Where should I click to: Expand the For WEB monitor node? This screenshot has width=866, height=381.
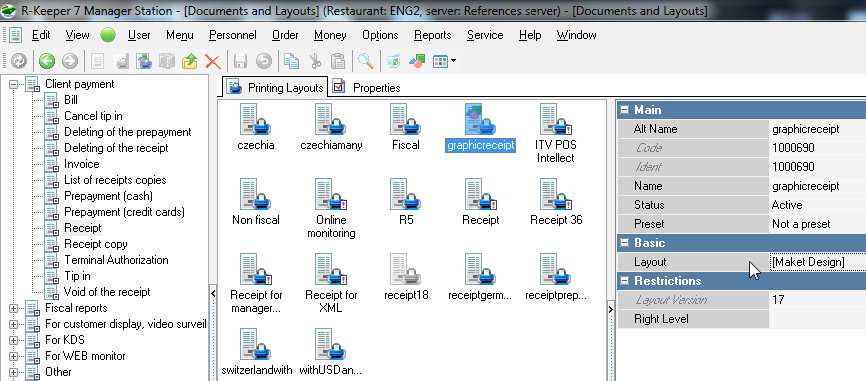[14, 356]
